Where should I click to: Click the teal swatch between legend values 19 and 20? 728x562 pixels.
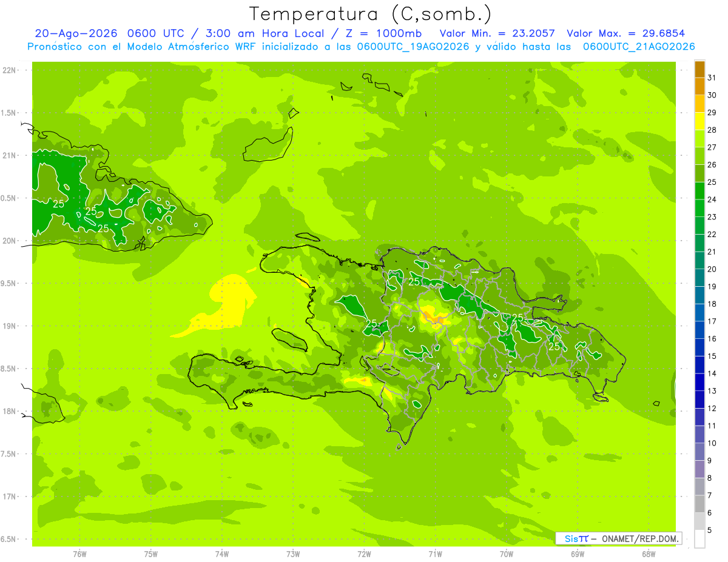699,278
